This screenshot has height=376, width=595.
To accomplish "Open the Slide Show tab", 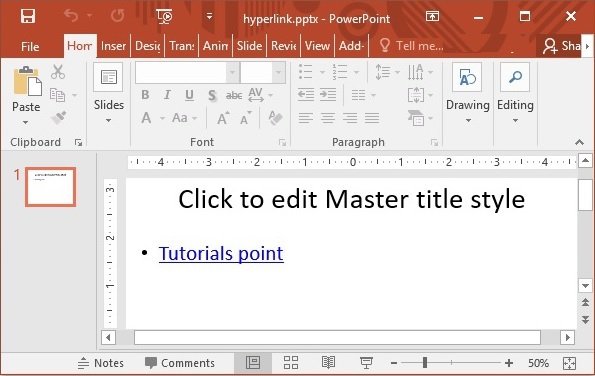I will tap(249, 46).
